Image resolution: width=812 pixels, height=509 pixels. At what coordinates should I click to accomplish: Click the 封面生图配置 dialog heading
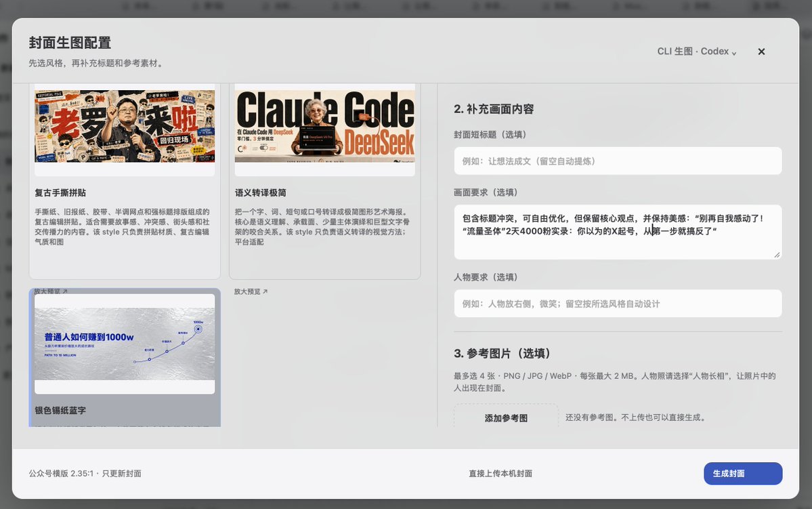(70, 43)
